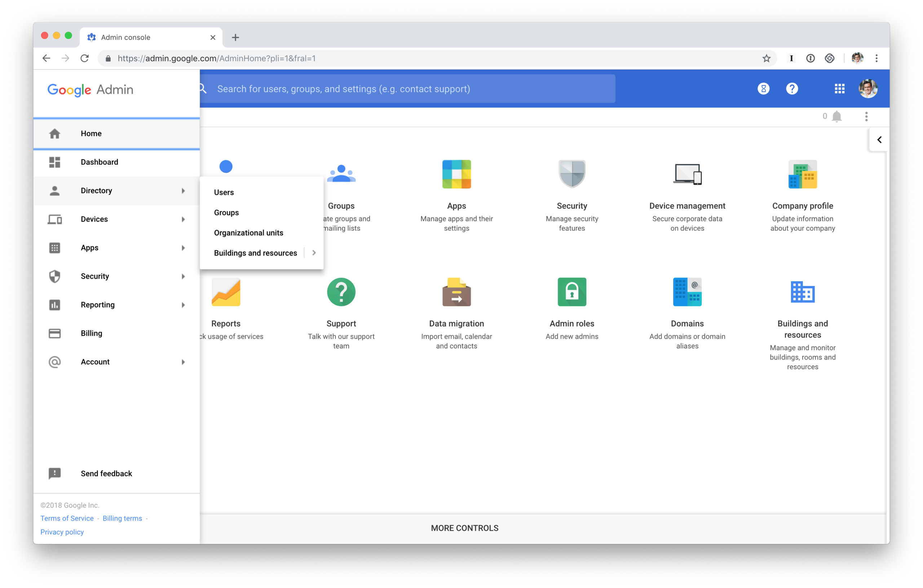Click the Security shield icon in sidebar
Image resolution: width=923 pixels, height=588 pixels.
pos(55,277)
